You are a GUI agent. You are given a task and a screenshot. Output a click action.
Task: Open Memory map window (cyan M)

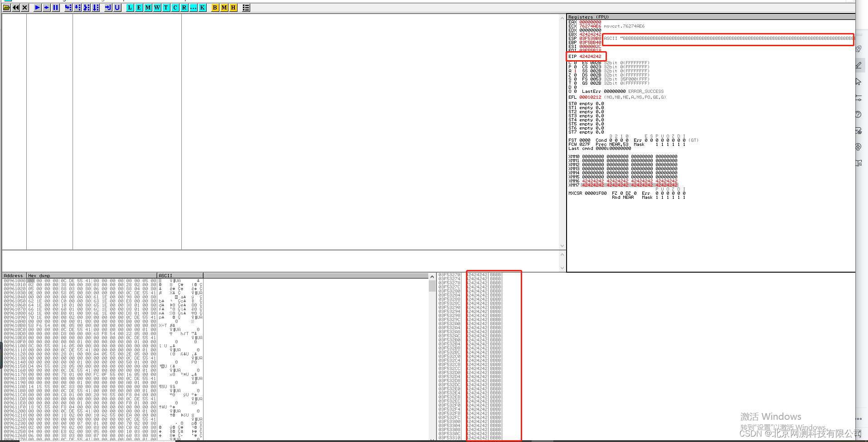[148, 8]
